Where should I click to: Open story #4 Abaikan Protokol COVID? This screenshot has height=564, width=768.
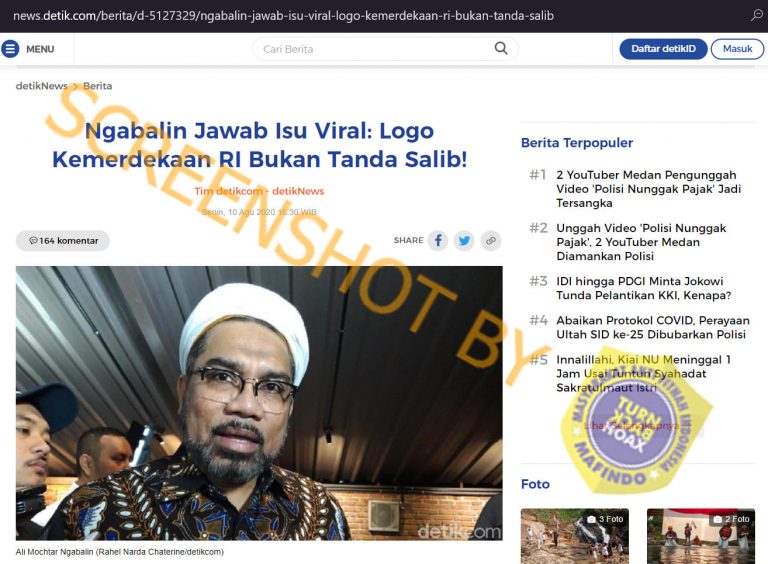click(652, 327)
